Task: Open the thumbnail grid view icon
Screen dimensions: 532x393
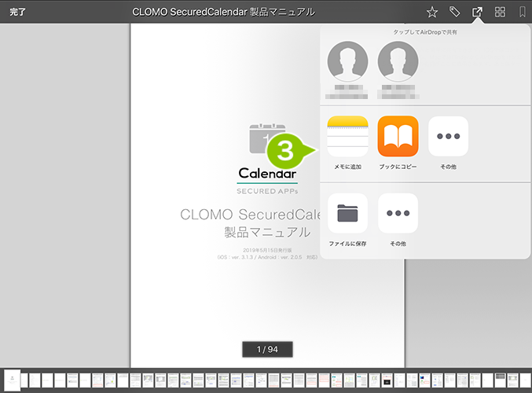Action: tap(500, 12)
